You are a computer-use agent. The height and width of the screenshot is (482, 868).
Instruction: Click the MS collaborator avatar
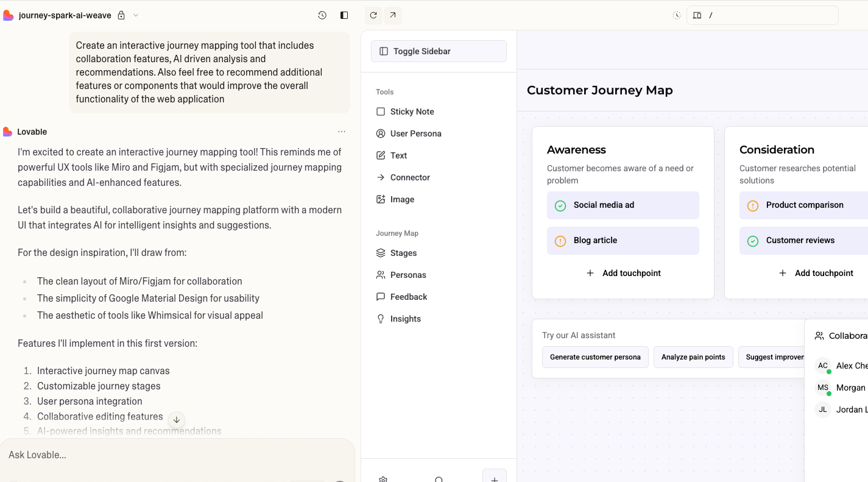(823, 388)
